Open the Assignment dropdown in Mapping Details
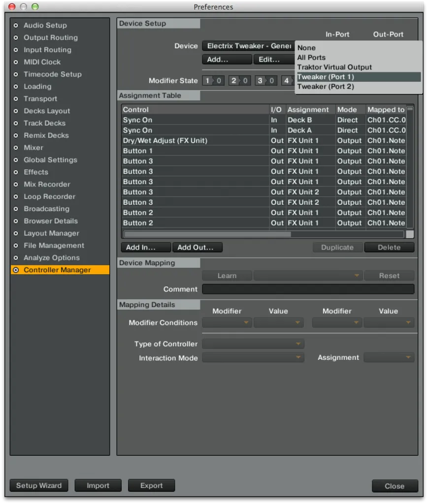The height and width of the screenshot is (504, 428). [389, 357]
